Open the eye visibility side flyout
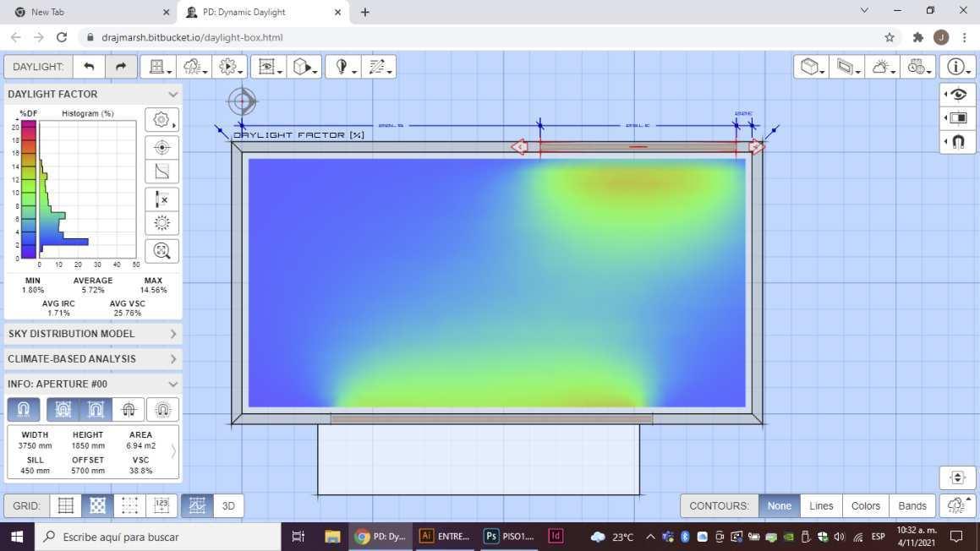 957,95
